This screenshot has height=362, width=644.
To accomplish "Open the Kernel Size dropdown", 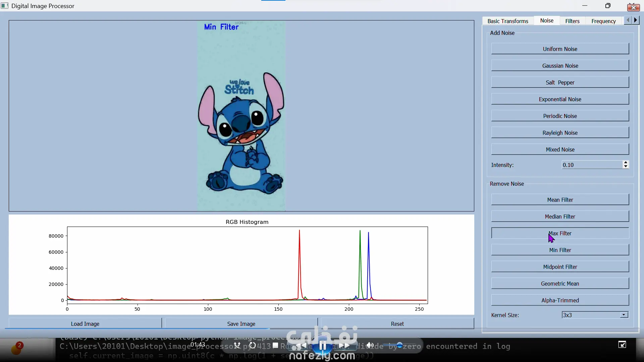I will coord(624,315).
